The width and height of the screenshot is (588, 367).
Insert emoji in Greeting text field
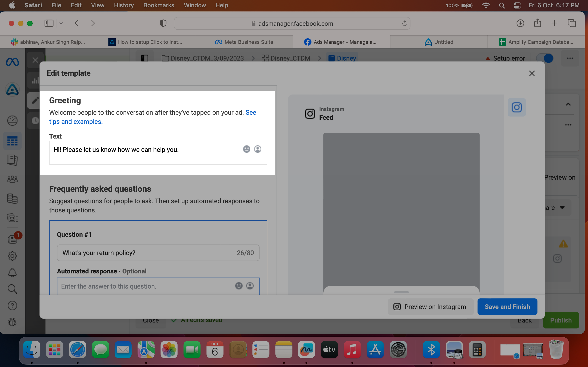tap(246, 149)
